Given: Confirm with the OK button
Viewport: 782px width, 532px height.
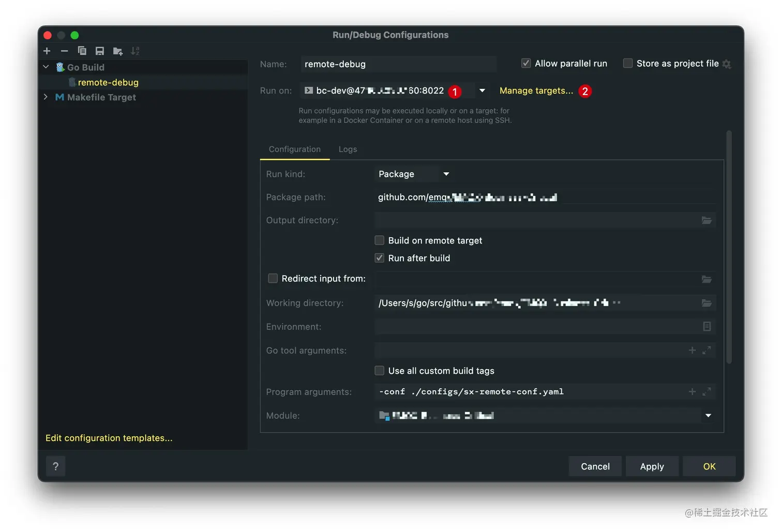Looking at the screenshot, I should pyautogui.click(x=709, y=466).
